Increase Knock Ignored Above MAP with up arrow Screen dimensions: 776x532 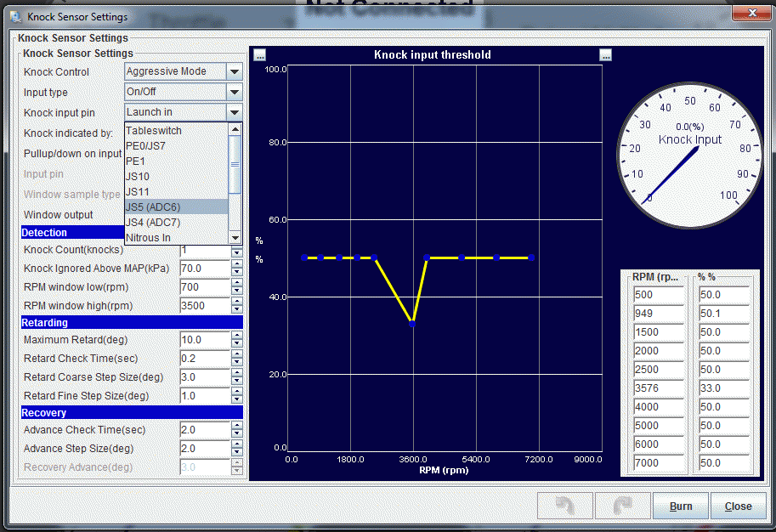point(237,265)
